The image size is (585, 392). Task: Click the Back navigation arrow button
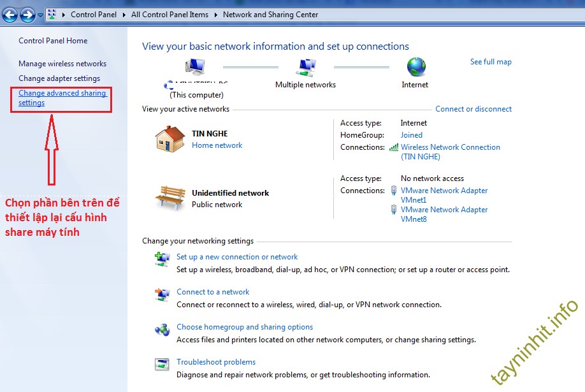[x=10, y=15]
